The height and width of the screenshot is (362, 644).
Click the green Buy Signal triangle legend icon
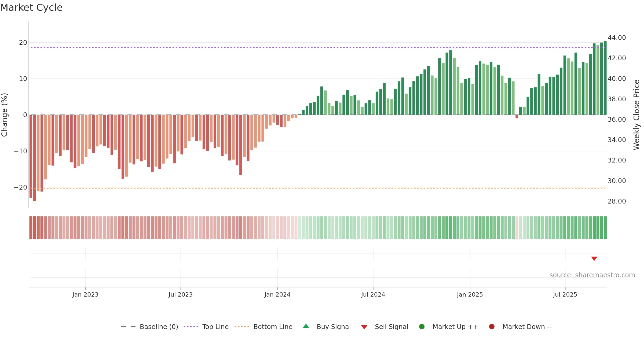point(306,326)
